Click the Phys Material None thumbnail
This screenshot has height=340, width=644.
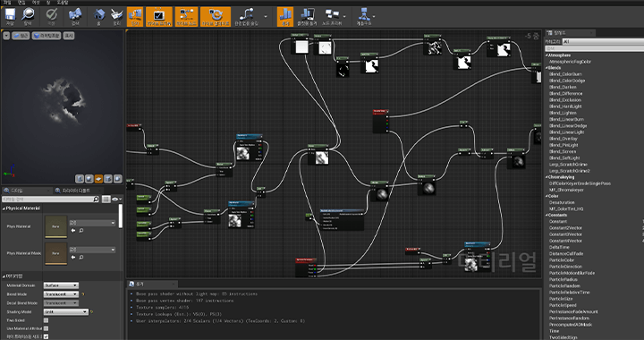tap(55, 226)
